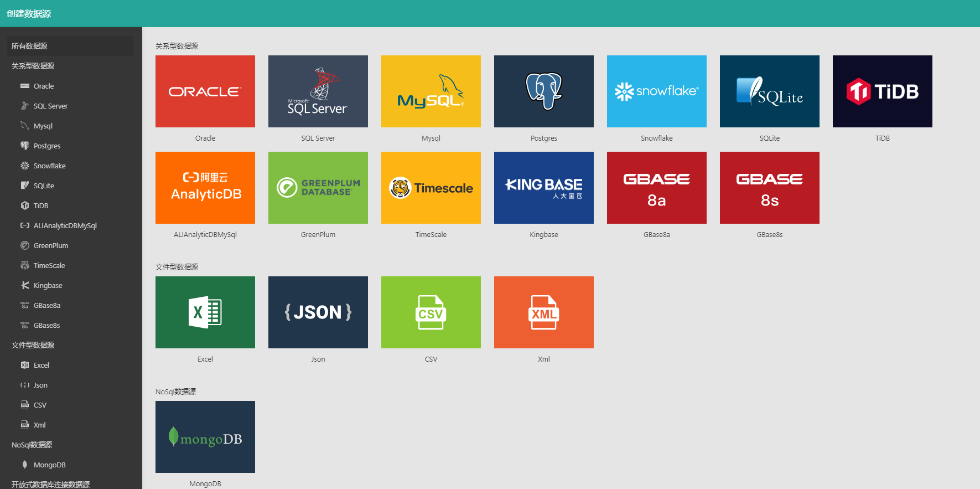Click the 创建数据源 page title
This screenshot has height=489, width=980.
(29, 13)
